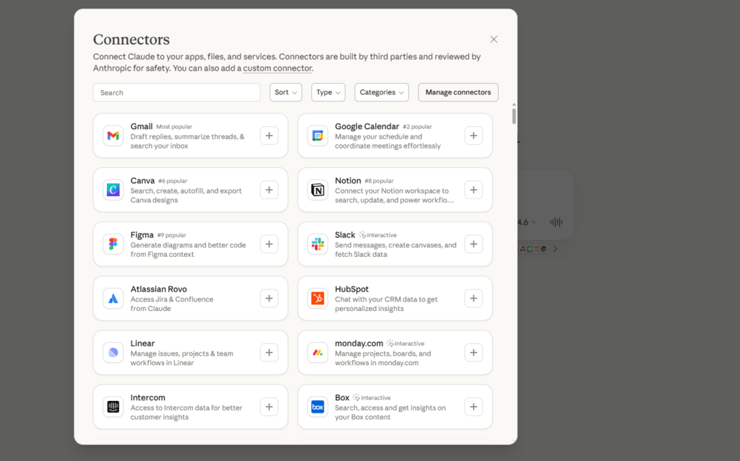The width and height of the screenshot is (740, 461).
Task: Open the Categories dropdown
Action: pyautogui.click(x=381, y=92)
